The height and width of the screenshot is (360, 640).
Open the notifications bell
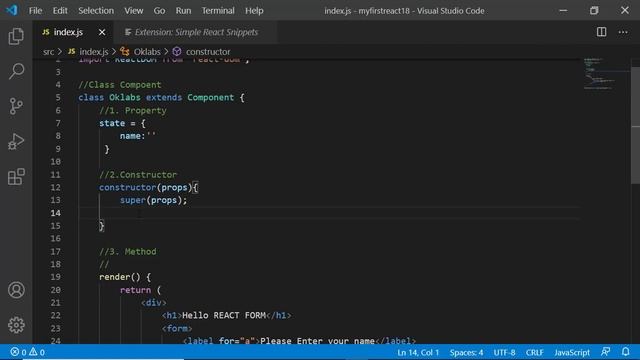(625, 352)
